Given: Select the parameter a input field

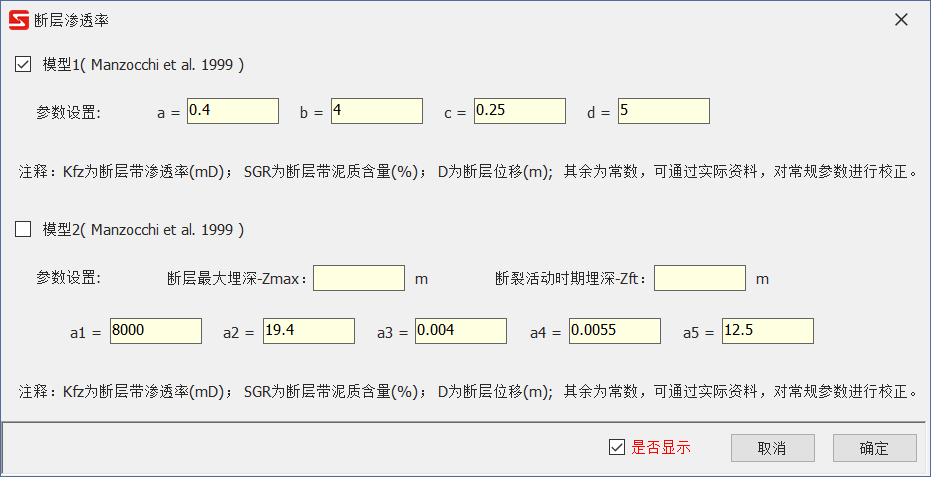Looking at the screenshot, I should [x=233, y=111].
